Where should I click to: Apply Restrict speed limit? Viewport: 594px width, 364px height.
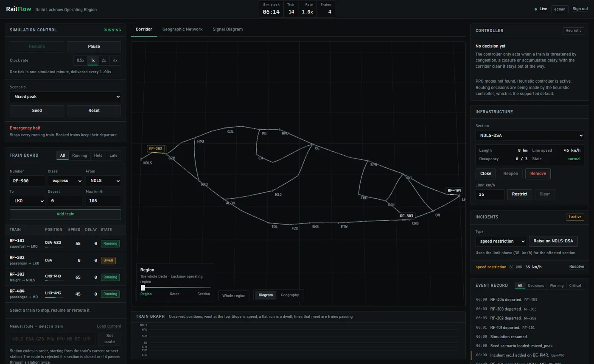[519, 195]
